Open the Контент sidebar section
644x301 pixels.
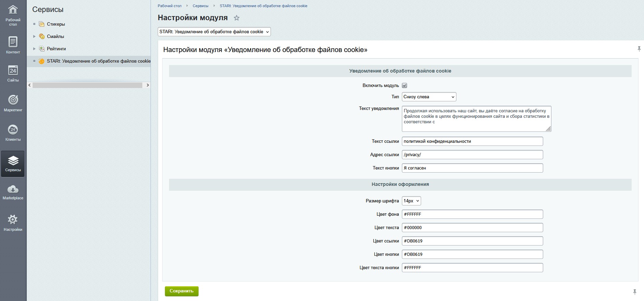pyautogui.click(x=13, y=45)
